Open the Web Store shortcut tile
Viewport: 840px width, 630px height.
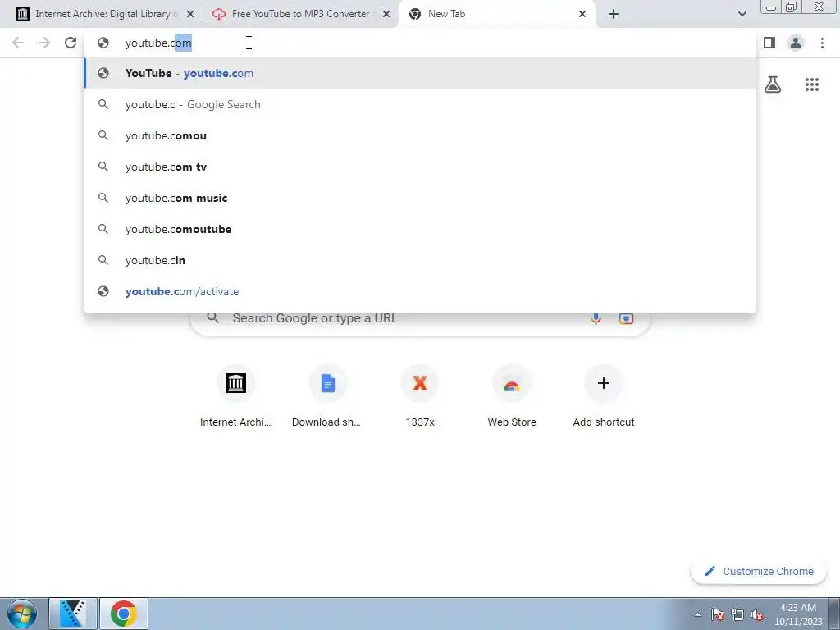(x=512, y=396)
